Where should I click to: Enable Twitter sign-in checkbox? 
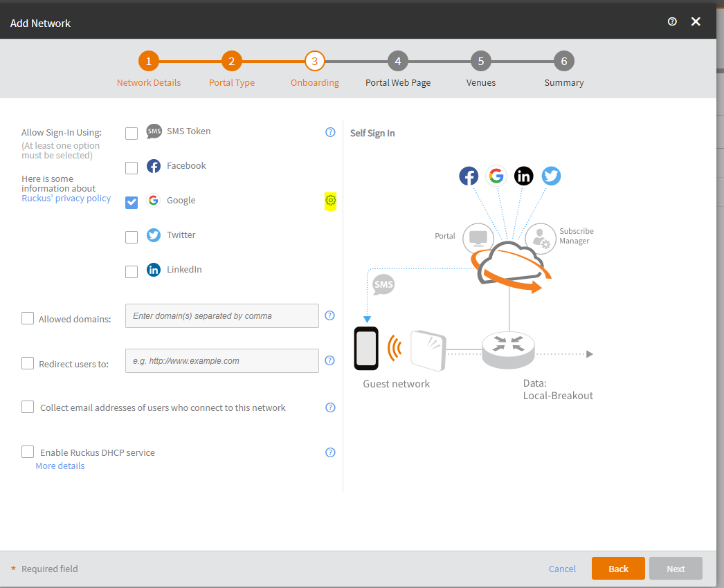pyautogui.click(x=132, y=237)
